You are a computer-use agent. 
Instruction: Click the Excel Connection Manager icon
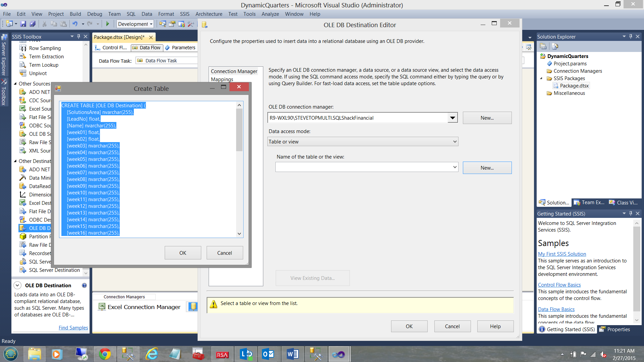point(102,307)
